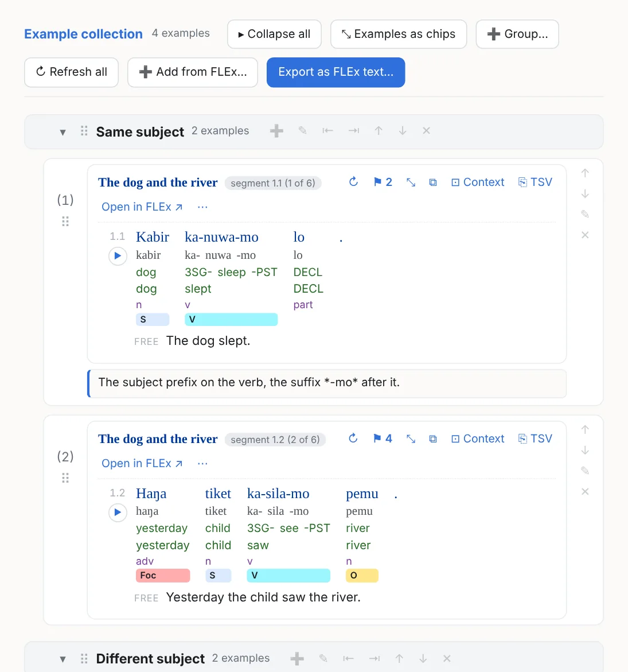Image resolution: width=628 pixels, height=672 pixels.
Task: Remove the Same subject group
Action: point(426,131)
